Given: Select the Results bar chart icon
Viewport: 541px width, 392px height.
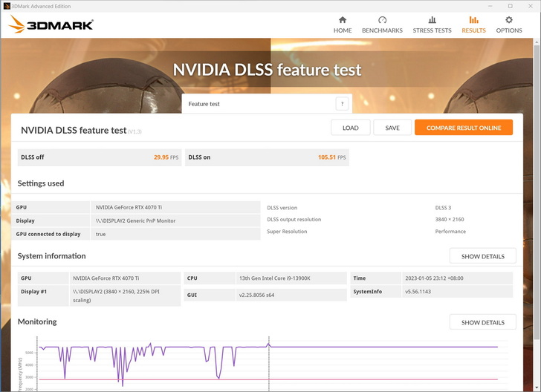Looking at the screenshot, I should (x=473, y=20).
